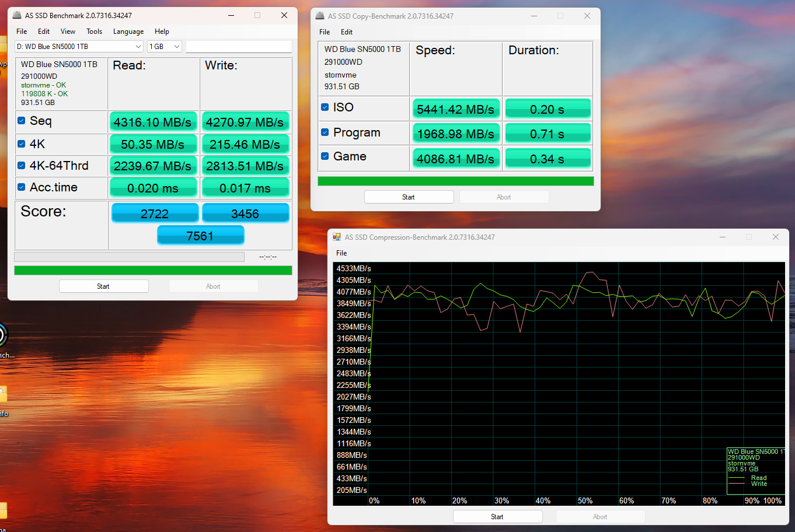Open the drive selection dropdown D: WD Blue SN5000
Screen dimensions: 795x532
[x=79, y=47]
